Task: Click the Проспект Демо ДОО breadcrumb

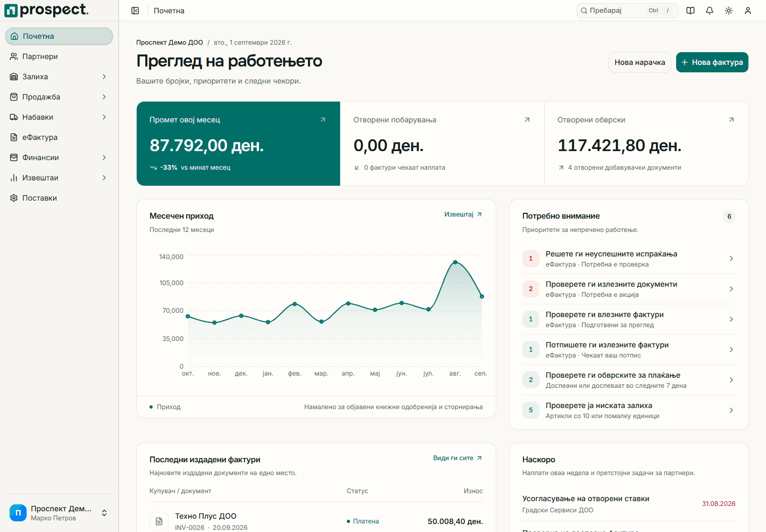Action: pyautogui.click(x=170, y=43)
